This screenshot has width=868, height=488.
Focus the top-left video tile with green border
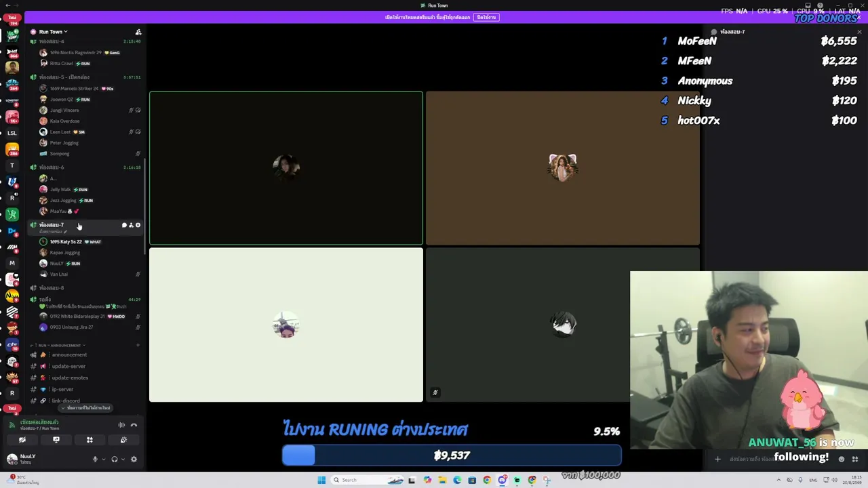click(286, 168)
